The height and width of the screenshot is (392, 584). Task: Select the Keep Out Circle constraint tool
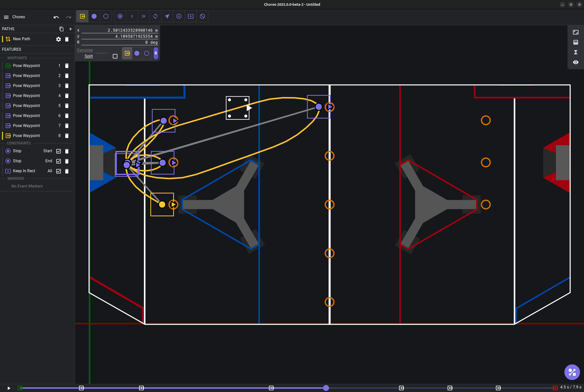tap(202, 16)
